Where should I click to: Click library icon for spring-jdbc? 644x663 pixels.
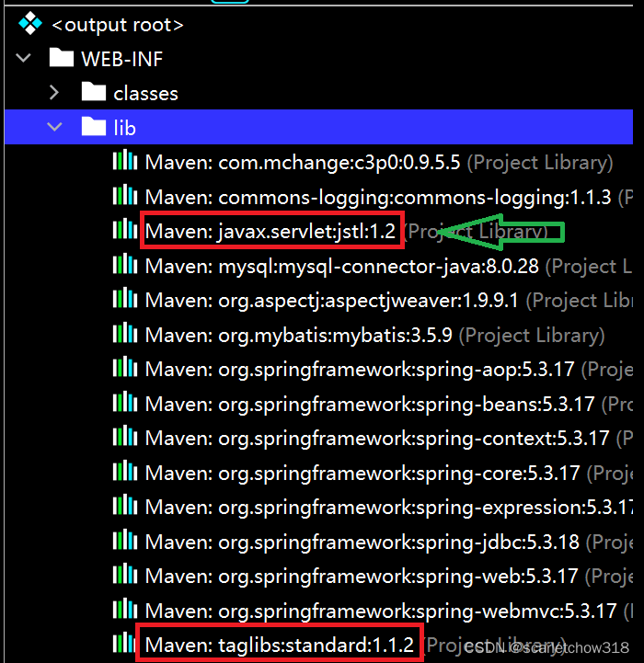click(x=125, y=540)
